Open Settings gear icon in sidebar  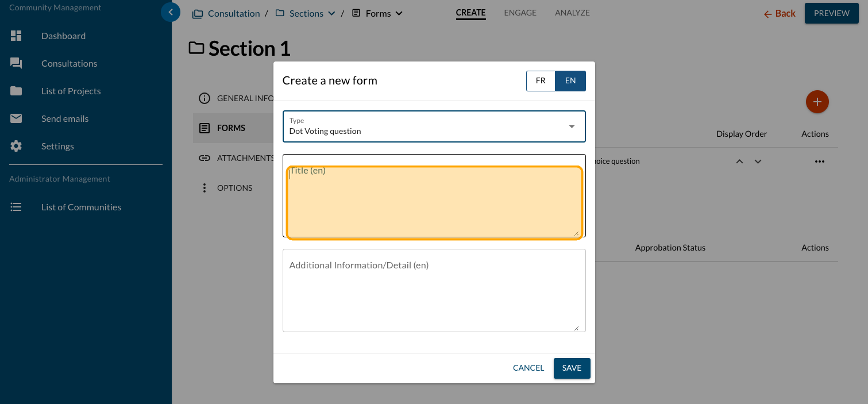click(x=16, y=146)
